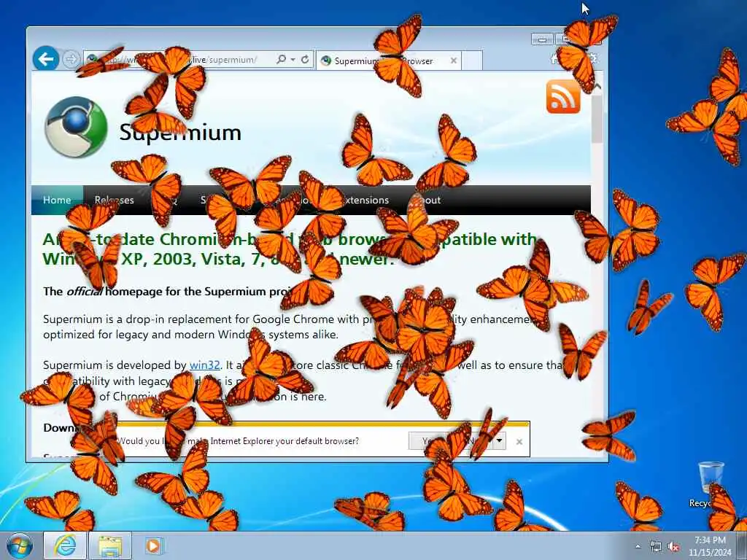747x560 pixels.
Task: Click the muted volume tray icon
Action: coord(673,546)
